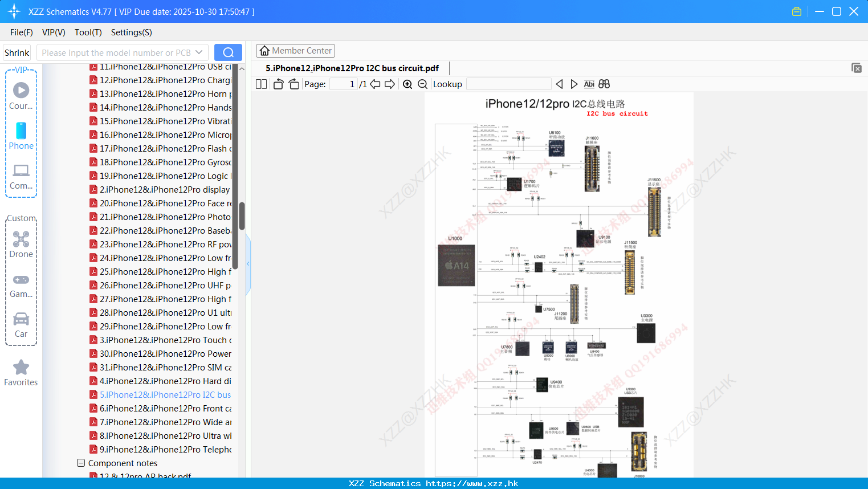Close the open PDF tab icon
Viewport: 868px width, 489px height.
point(856,68)
